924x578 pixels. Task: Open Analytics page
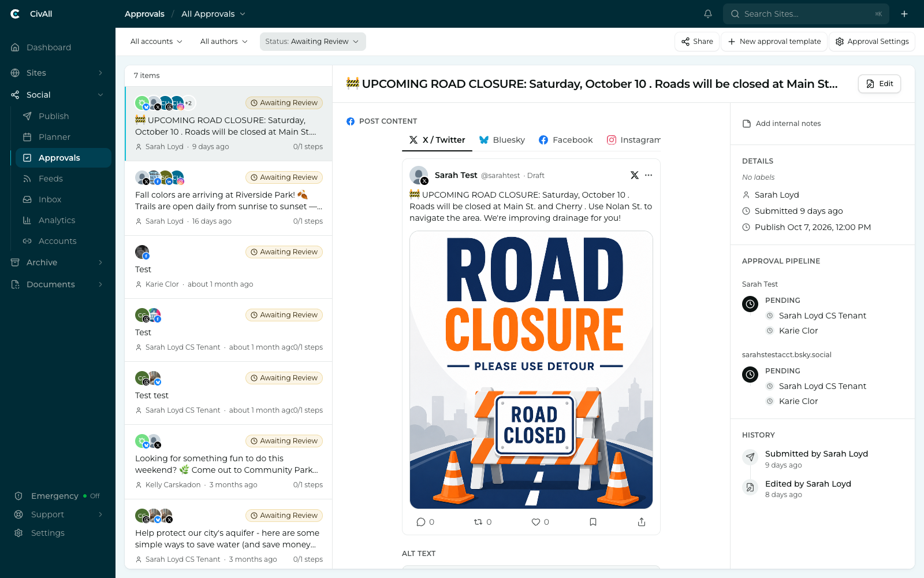pyautogui.click(x=64, y=220)
